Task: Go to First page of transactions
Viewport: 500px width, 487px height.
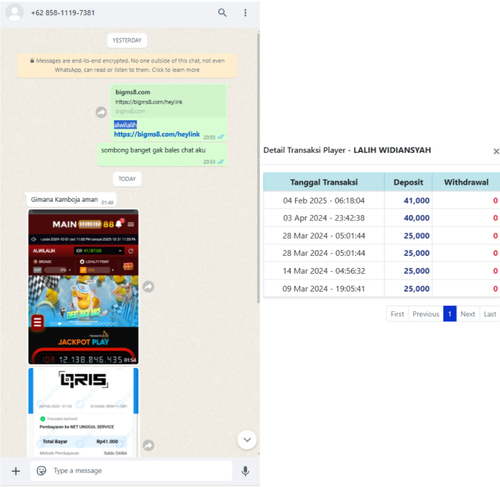Action: tap(397, 314)
